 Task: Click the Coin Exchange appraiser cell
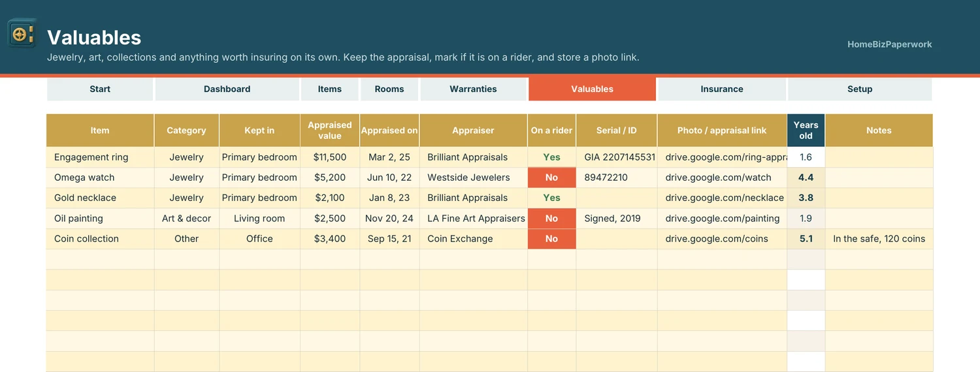pyautogui.click(x=473, y=239)
